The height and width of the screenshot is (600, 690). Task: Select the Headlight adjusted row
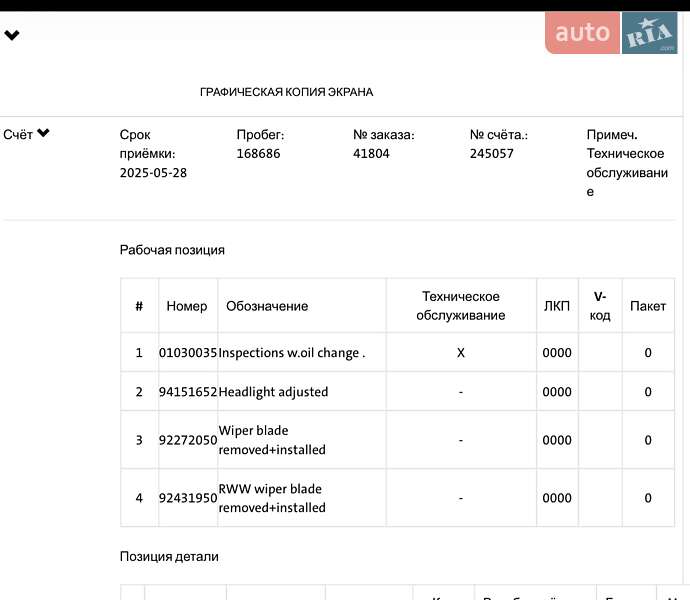click(x=273, y=392)
